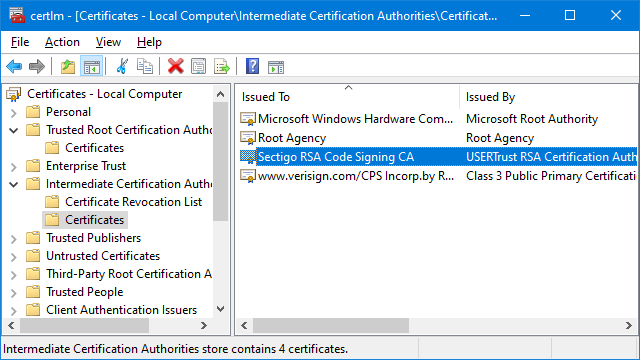Open the View menu
This screenshot has width=640, height=360.
click(108, 42)
